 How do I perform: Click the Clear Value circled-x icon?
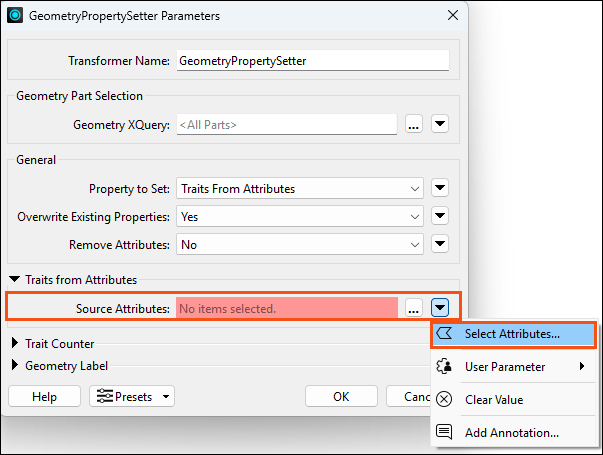[x=444, y=399]
